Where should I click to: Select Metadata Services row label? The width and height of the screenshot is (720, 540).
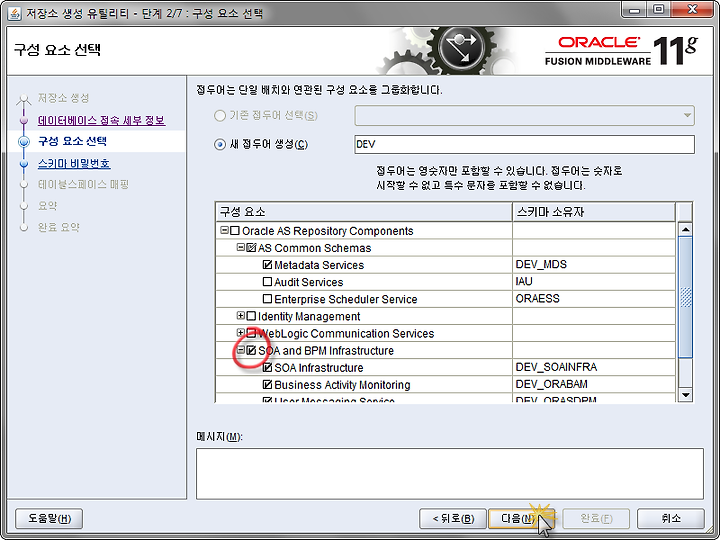[x=319, y=265]
